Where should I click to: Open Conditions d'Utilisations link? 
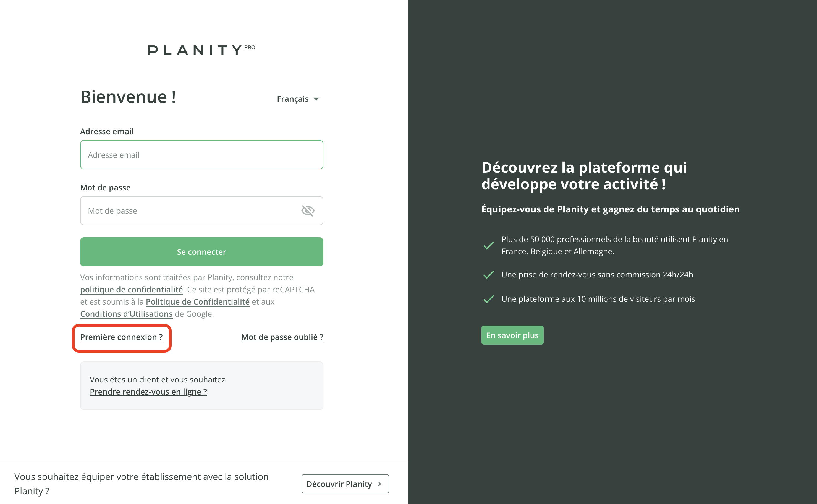coord(126,314)
